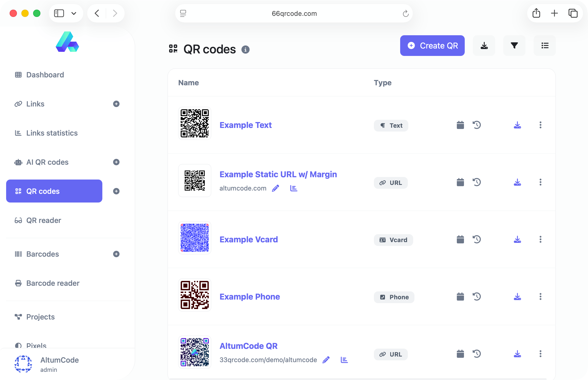Viewport: 588px width, 380px height.
Task: Click the browser back arrow
Action: tap(97, 13)
